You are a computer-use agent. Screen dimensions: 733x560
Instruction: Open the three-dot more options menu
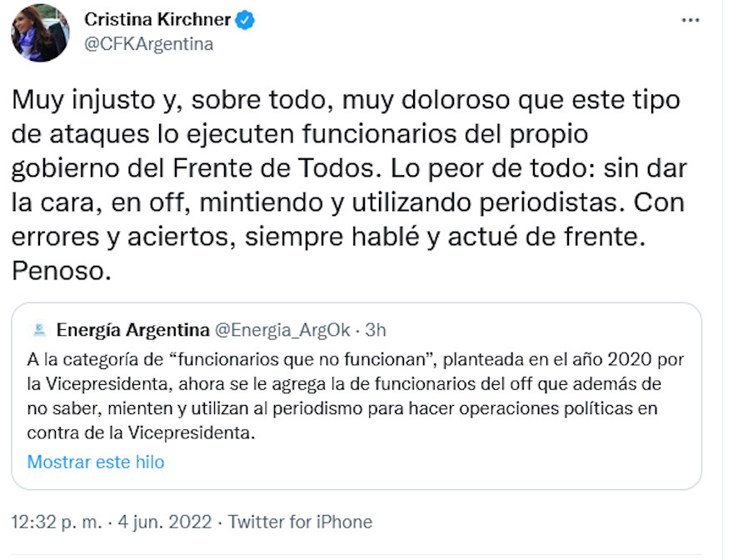click(691, 21)
